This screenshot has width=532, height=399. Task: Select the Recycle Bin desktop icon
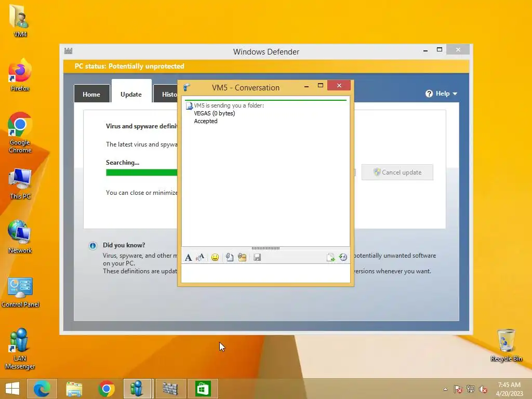506,345
